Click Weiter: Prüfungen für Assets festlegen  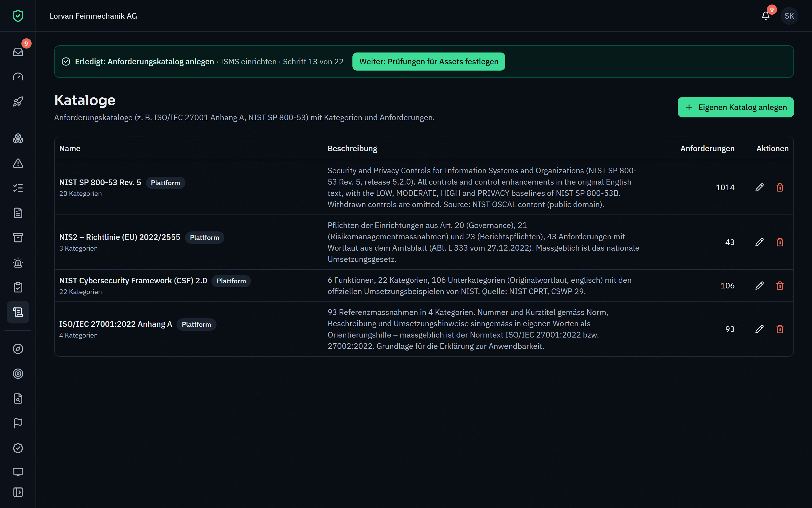tap(429, 62)
